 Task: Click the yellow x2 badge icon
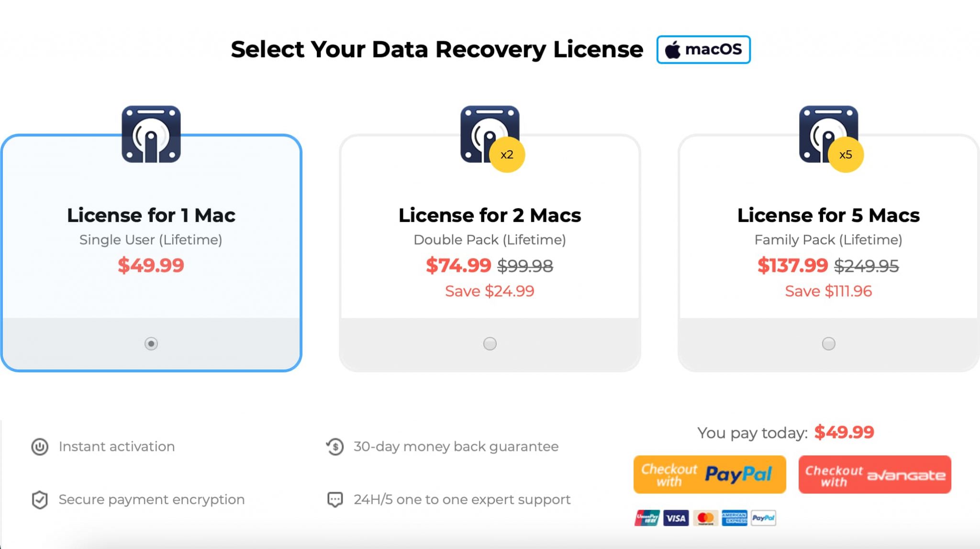[507, 155]
